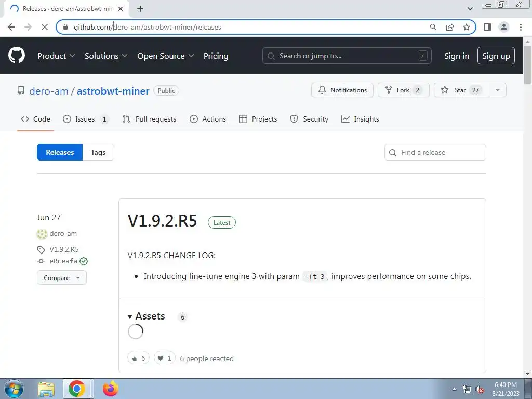This screenshot has height=399, width=532.
Task: Click the Notifications button
Action: point(342,90)
